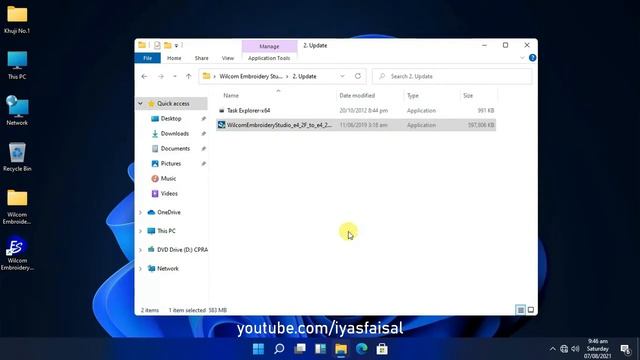The width and height of the screenshot is (640, 360).
Task: Click the taskbar clock and date
Action: (598, 349)
